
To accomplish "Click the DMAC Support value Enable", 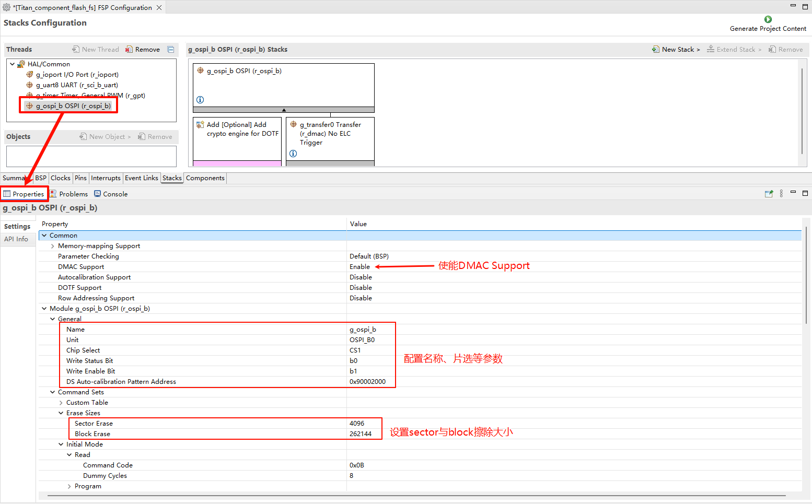I will pyautogui.click(x=359, y=267).
